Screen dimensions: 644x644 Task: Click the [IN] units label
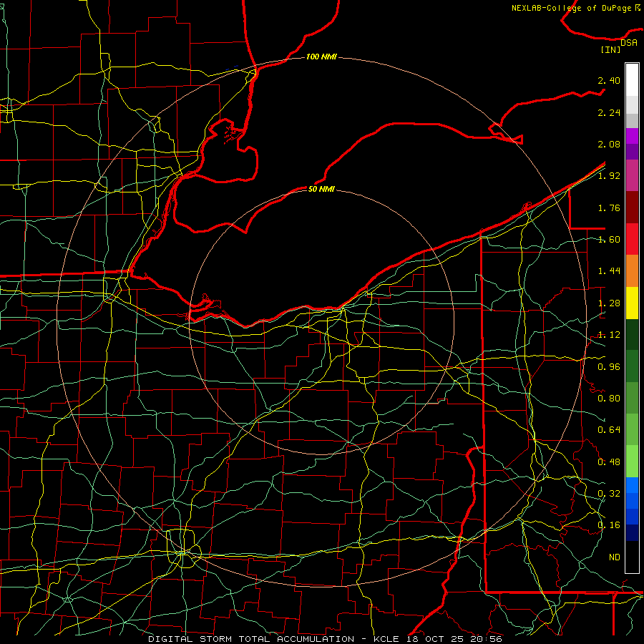point(611,49)
